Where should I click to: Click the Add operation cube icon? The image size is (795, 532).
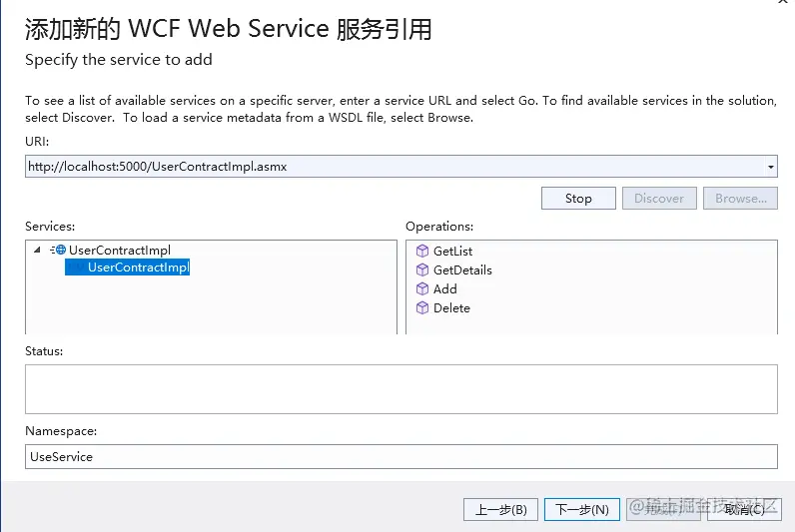[422, 288]
